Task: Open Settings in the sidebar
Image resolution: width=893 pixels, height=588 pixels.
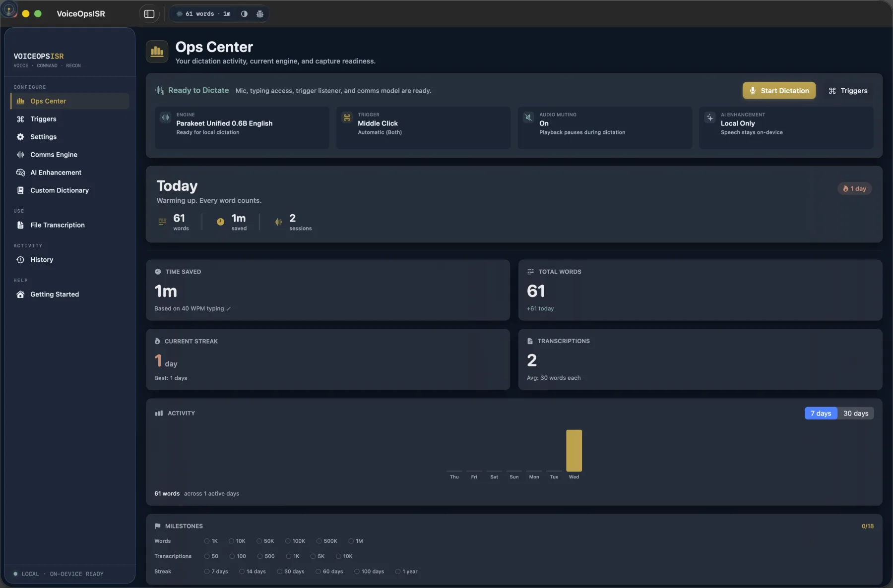Action: point(69,137)
